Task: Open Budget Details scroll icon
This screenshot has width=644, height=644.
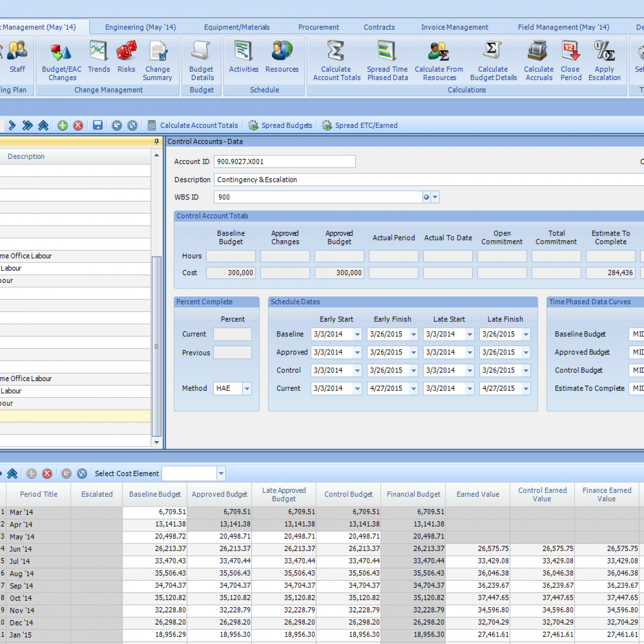Action: (x=201, y=61)
